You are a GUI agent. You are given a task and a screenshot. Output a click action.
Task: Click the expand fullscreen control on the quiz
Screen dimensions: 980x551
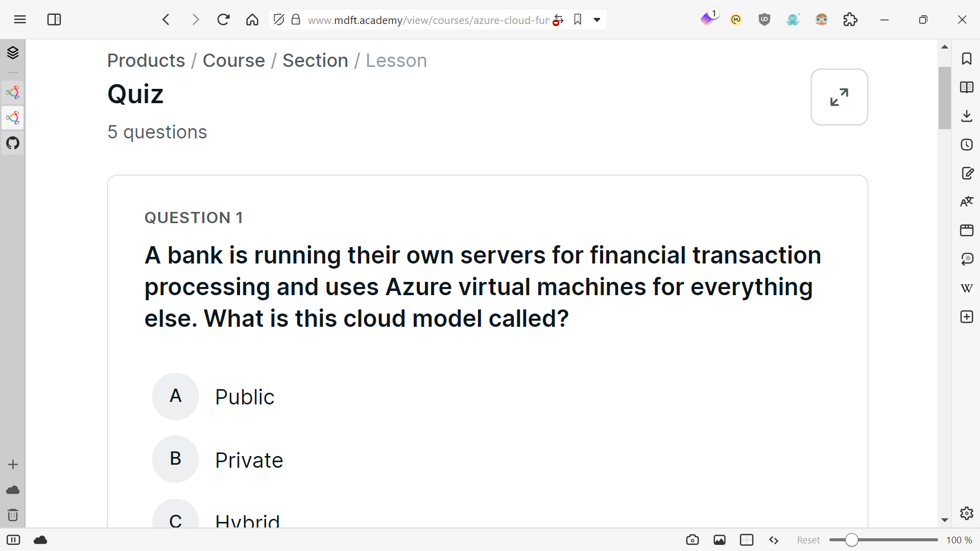839,97
